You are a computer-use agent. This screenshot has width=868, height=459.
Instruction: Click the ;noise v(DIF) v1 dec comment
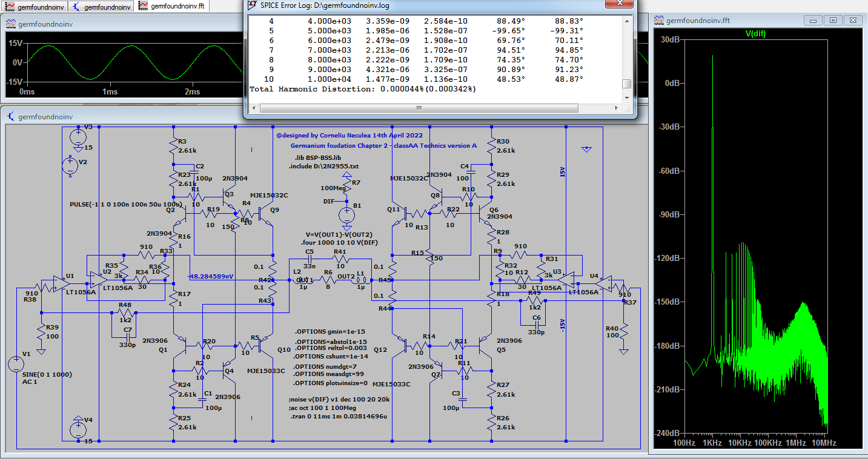click(x=340, y=400)
